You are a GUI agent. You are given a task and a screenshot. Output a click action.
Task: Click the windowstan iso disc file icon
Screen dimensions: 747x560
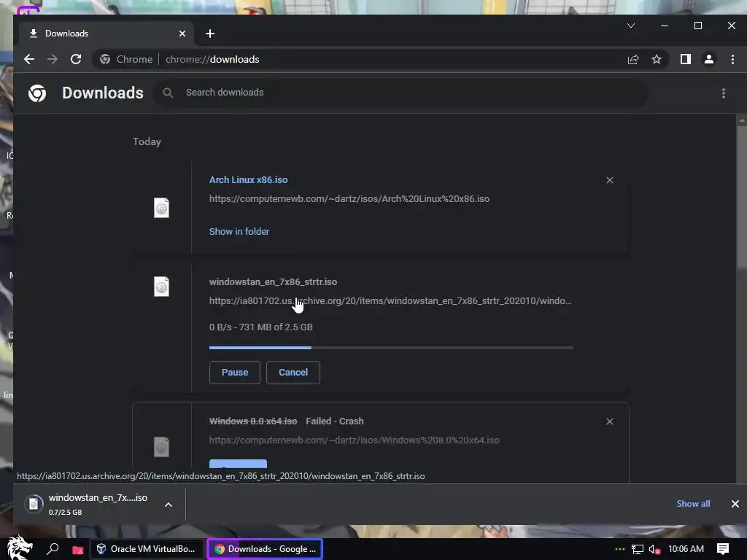161,287
